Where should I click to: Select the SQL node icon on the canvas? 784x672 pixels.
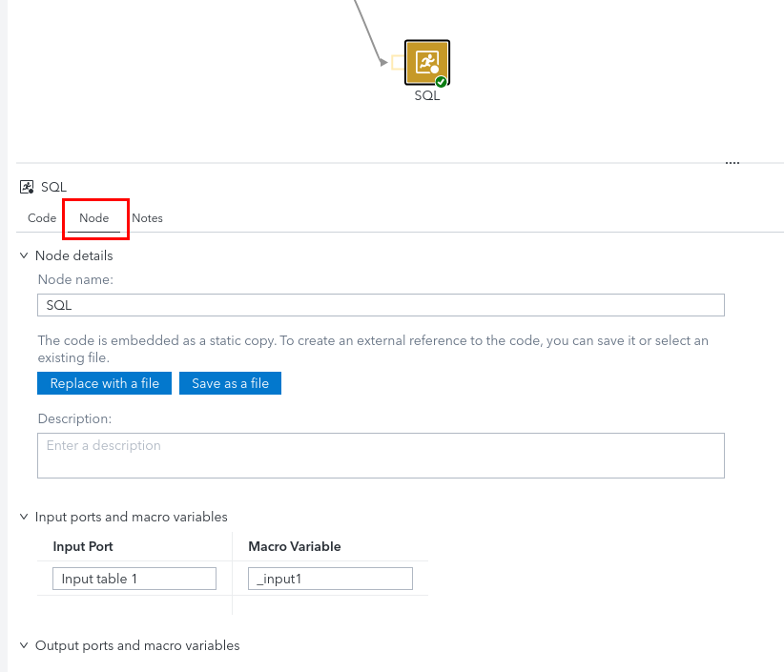point(425,62)
